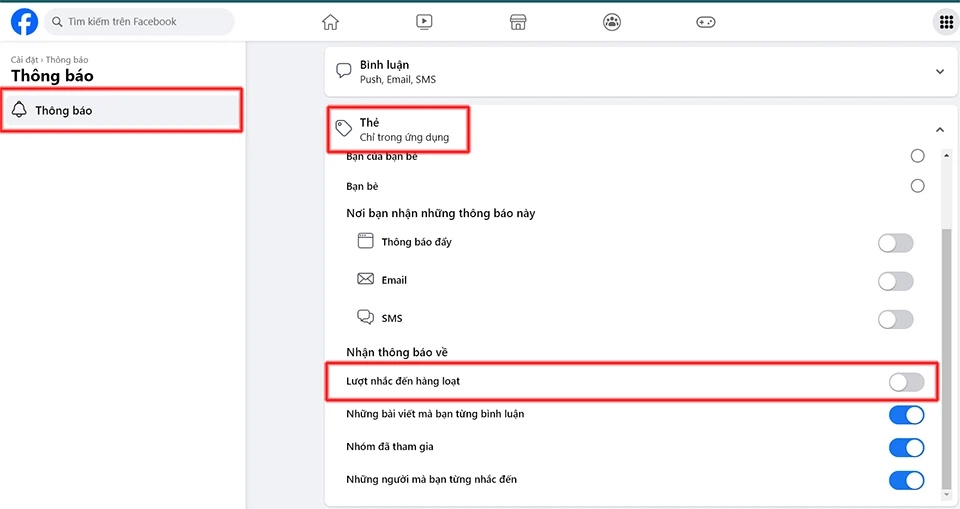Viewport: 960px width, 509px height.
Task: Click the Thông báo breadcrumb link
Action: (x=67, y=59)
